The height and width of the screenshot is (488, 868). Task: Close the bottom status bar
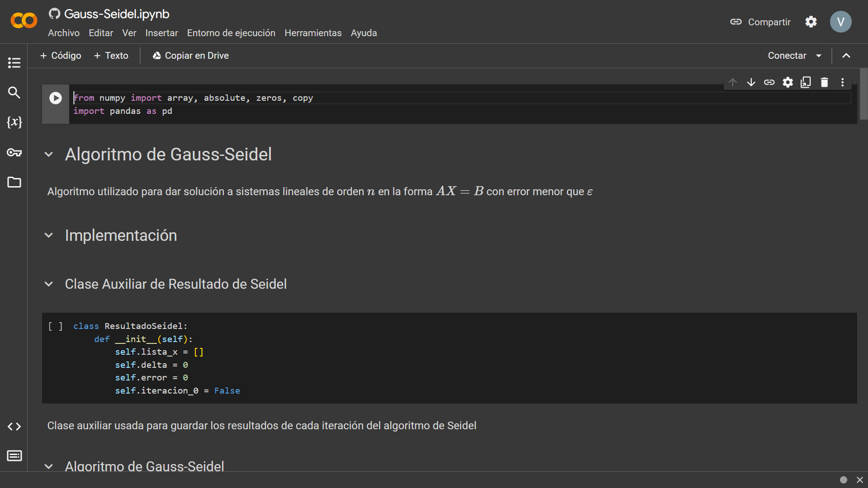click(x=860, y=480)
